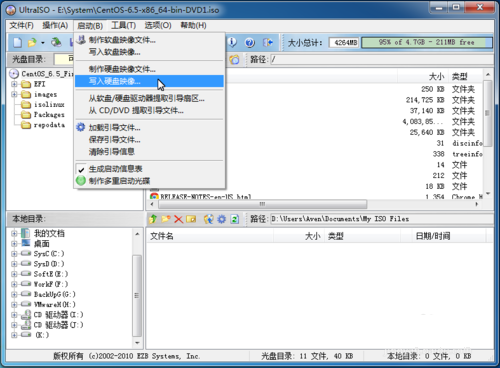Click the green up-folder icon in local panel

(x=153, y=219)
